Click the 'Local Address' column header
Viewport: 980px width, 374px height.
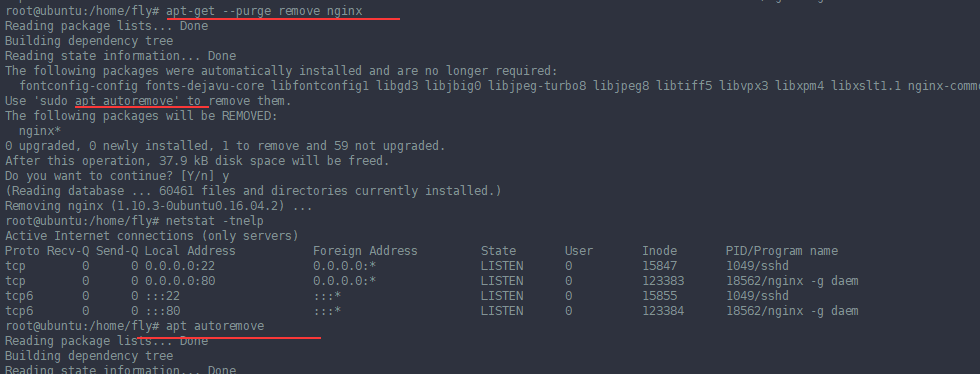[190, 251]
